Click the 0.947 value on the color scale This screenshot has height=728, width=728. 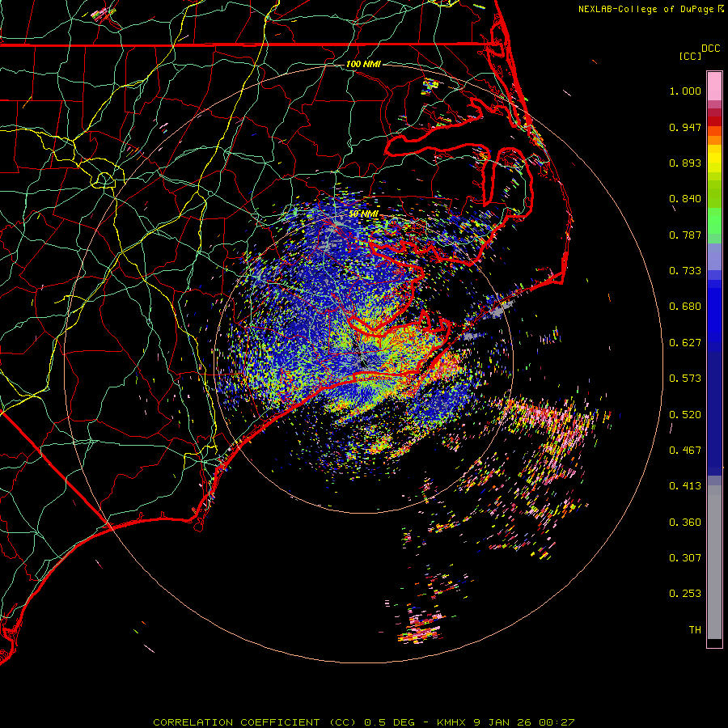point(685,127)
